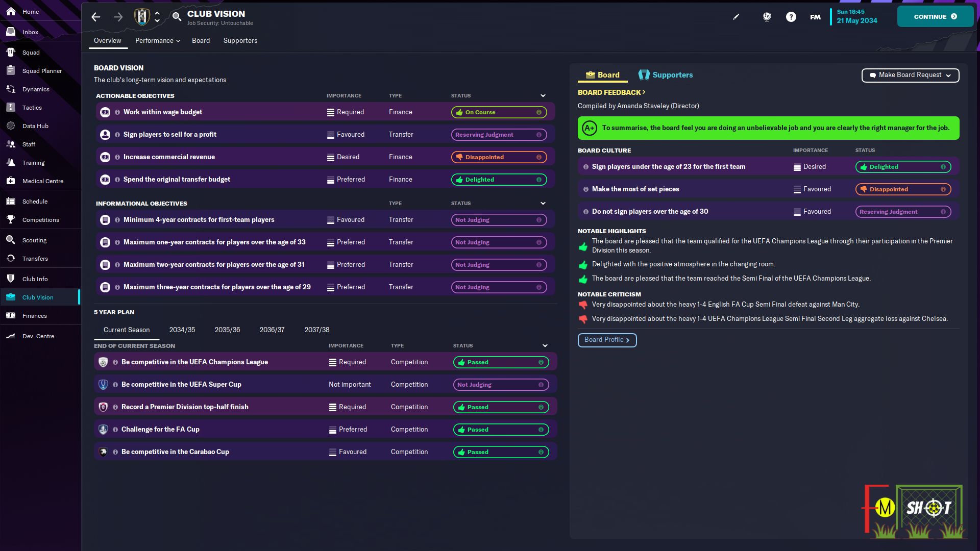
Task: Open the Inbox sidebar icon
Action: (x=11, y=32)
